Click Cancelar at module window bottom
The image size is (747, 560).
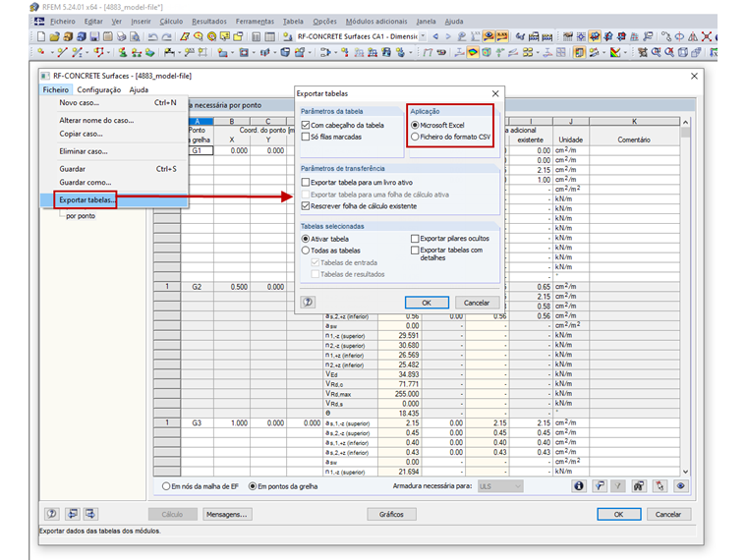(668, 514)
